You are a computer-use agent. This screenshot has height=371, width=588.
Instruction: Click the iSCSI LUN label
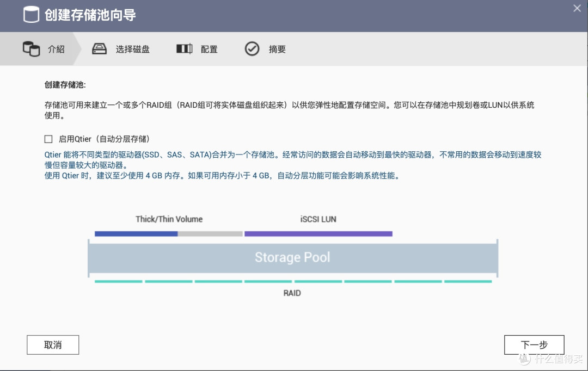tap(318, 219)
